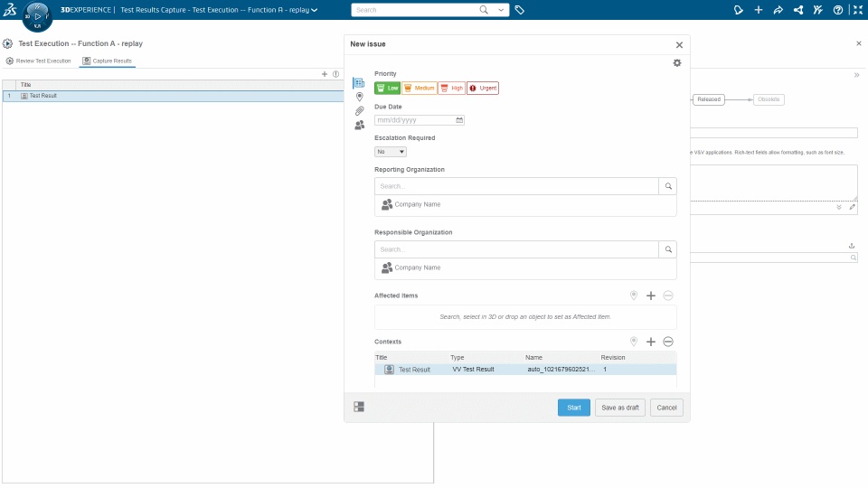The image size is (868, 488).
Task: Collapse the right panel with the double chevron
Action: (x=856, y=75)
